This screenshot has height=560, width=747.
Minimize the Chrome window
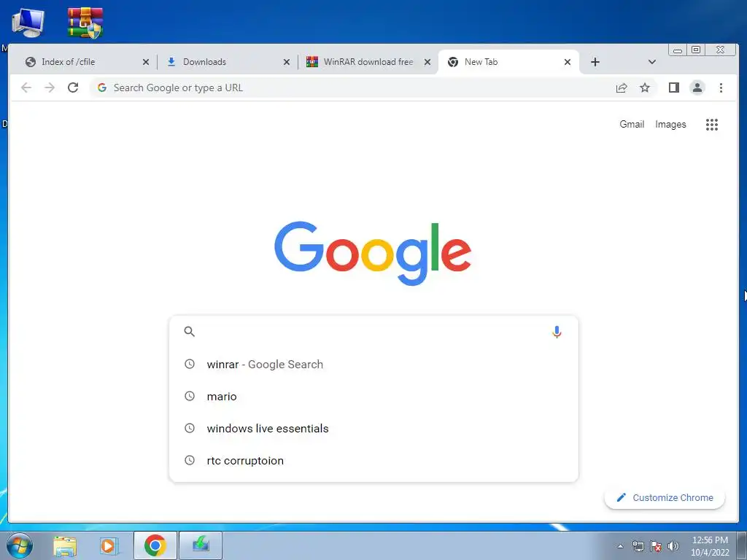click(x=678, y=50)
